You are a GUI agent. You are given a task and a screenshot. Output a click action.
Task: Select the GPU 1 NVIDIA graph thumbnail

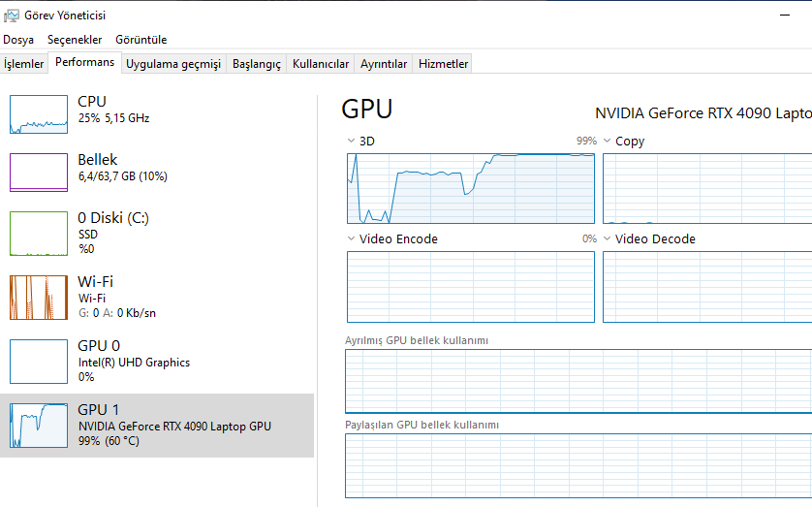tap(39, 426)
